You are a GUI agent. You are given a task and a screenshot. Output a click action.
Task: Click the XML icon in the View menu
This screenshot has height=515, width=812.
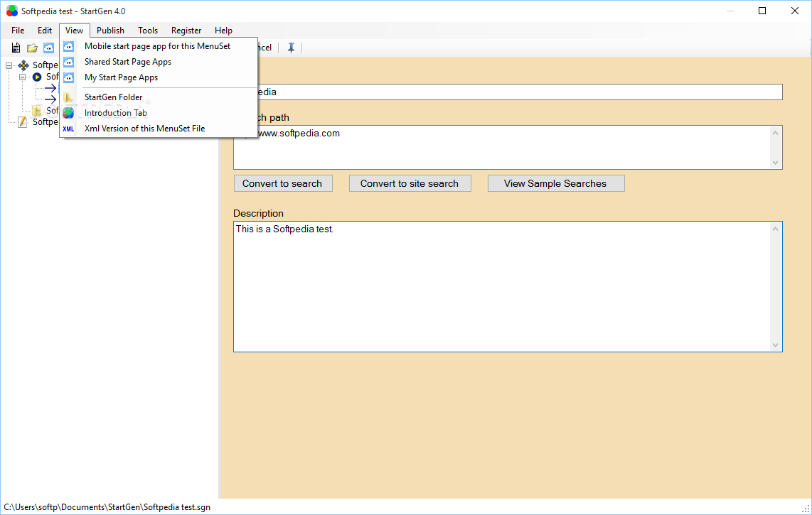click(68, 129)
